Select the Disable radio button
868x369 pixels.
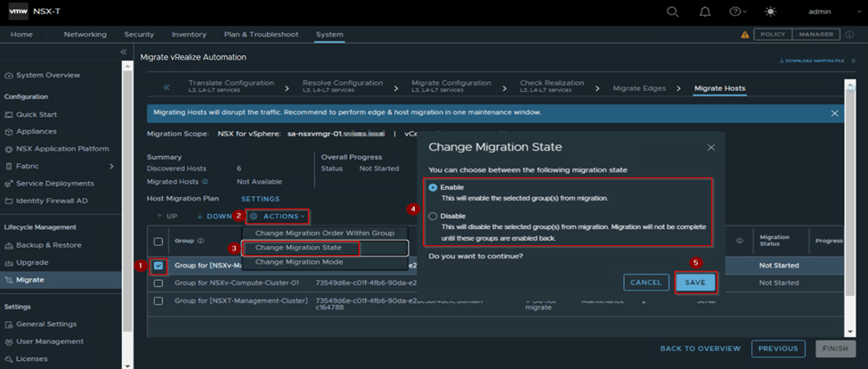point(434,217)
